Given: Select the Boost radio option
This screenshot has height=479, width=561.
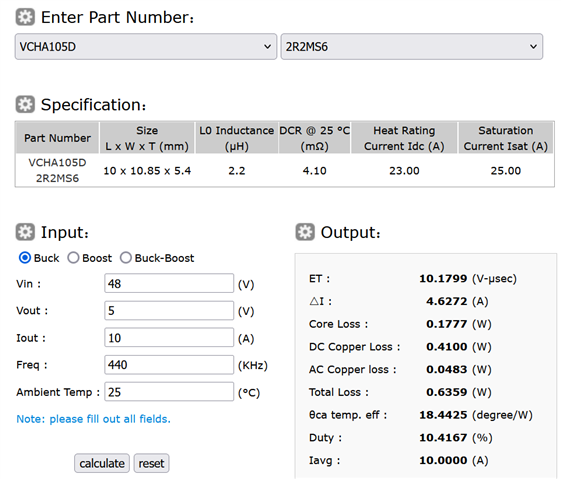Looking at the screenshot, I should coord(73,258).
